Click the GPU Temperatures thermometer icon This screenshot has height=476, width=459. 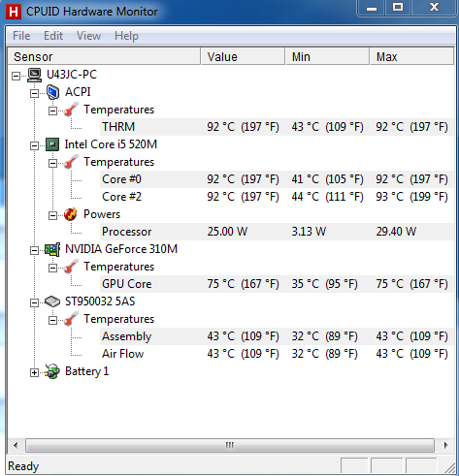pyautogui.click(x=71, y=267)
